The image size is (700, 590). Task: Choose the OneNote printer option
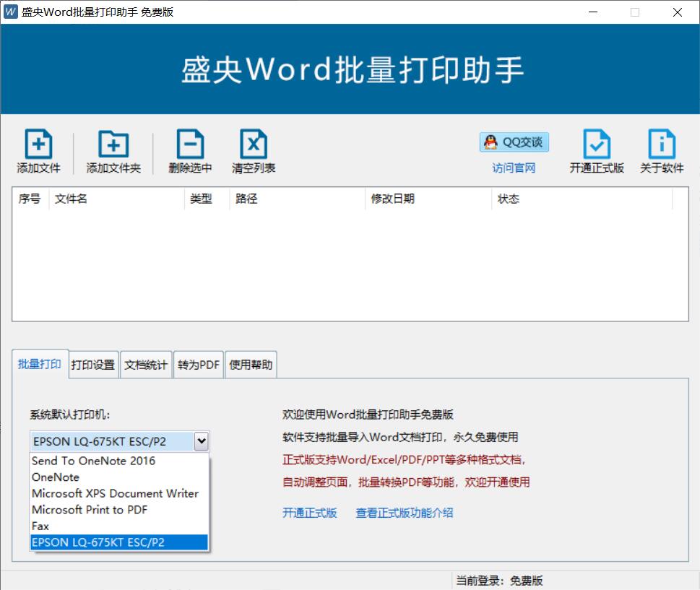(x=119, y=477)
